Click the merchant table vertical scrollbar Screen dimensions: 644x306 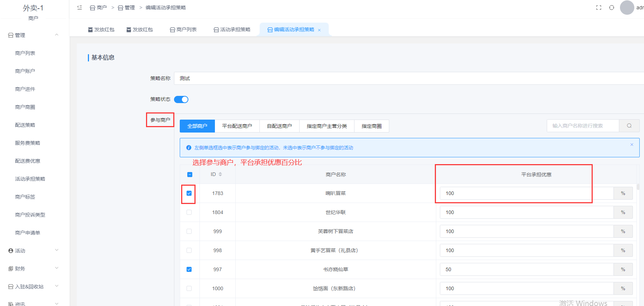point(638,187)
